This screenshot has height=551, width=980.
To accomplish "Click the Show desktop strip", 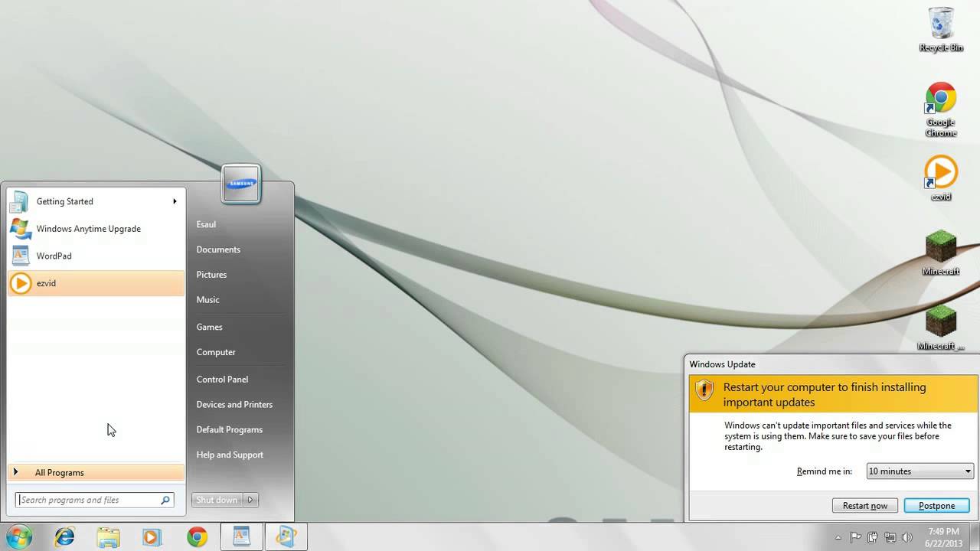I will click(975, 537).
